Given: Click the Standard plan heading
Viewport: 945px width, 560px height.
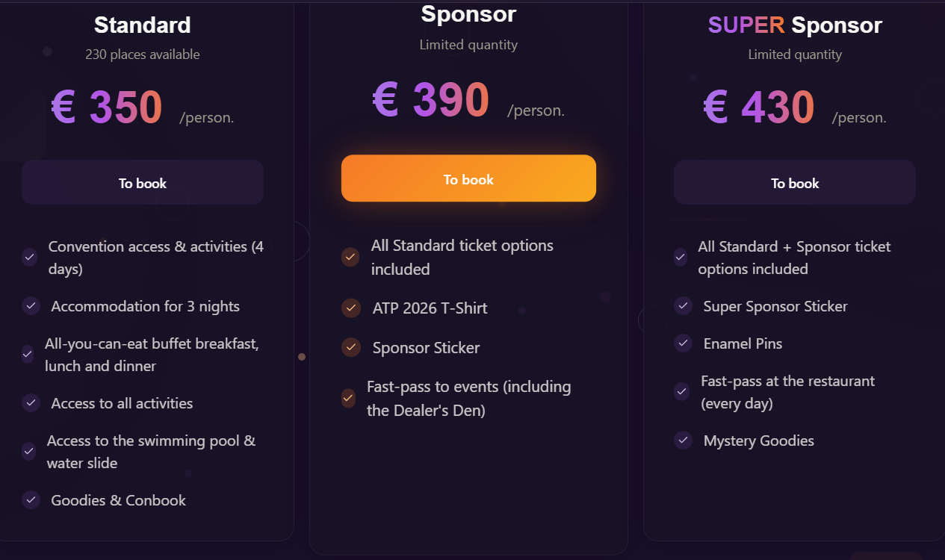Looking at the screenshot, I should 143,25.
